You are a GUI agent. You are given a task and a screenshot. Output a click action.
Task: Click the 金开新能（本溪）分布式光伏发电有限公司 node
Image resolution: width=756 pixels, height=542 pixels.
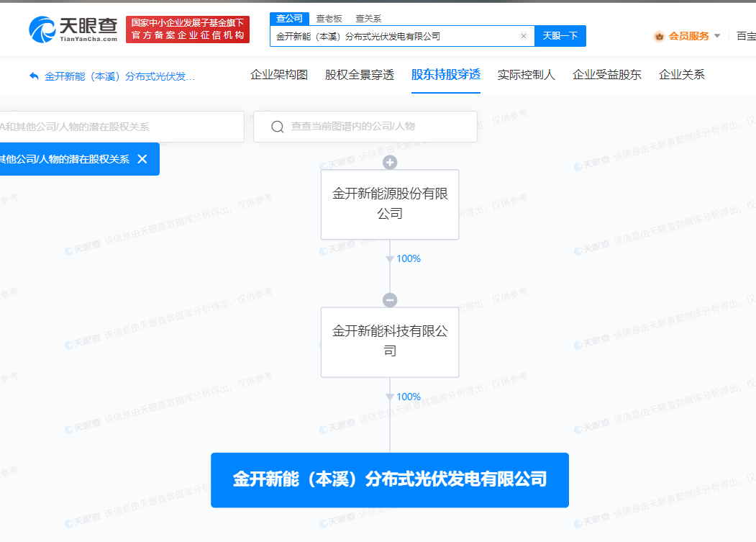click(x=389, y=479)
